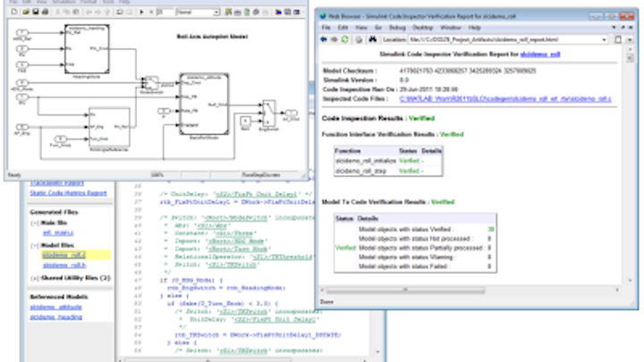The height and width of the screenshot is (362, 644).
Task: Click the simulation stop time field
Action: (165, 12)
